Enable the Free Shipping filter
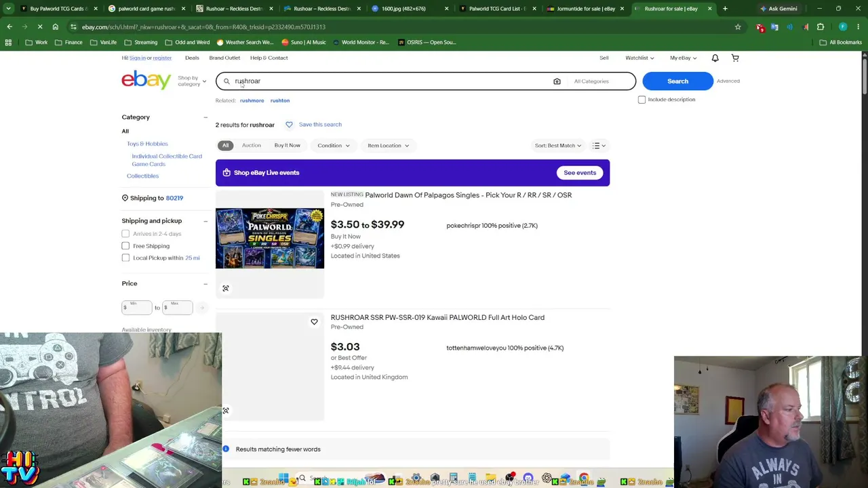Viewport: 868px width, 488px height. [125, 246]
